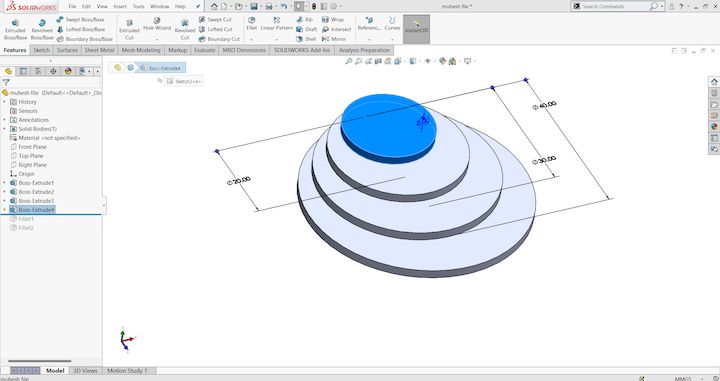The image size is (720, 381).
Task: Click the Rebuild traffic light icon
Action: [314, 6]
